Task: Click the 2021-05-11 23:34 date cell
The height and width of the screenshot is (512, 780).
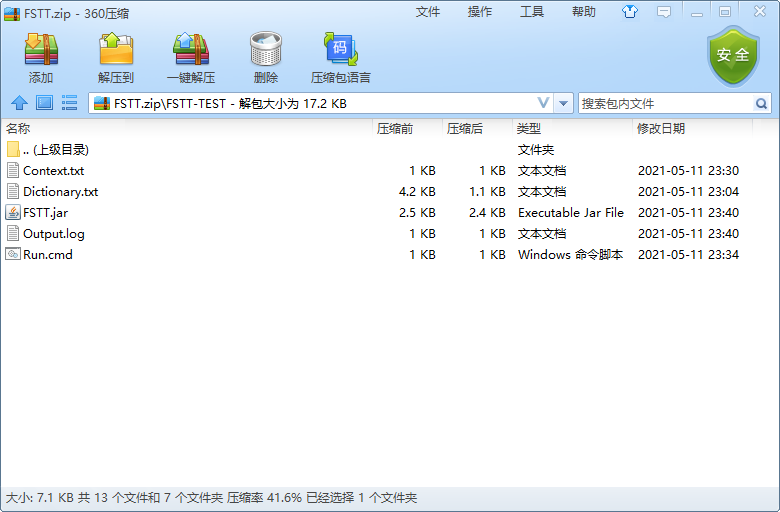Action: 688,254
